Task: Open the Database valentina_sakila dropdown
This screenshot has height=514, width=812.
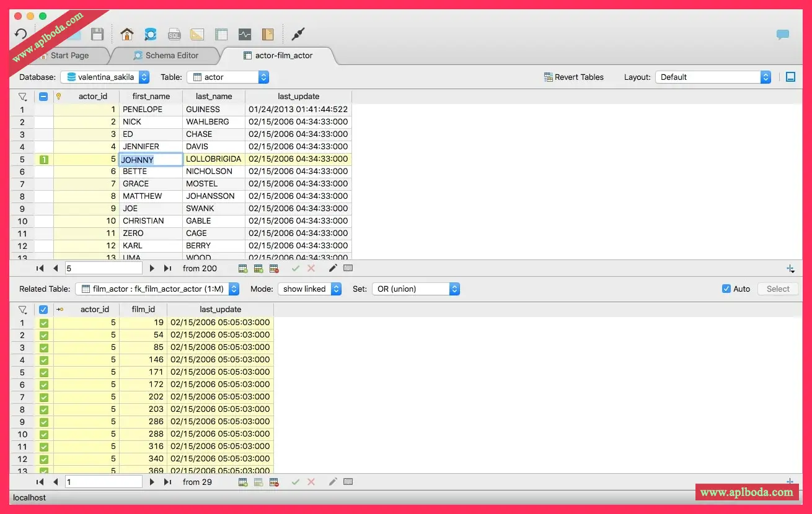Action: pos(105,77)
